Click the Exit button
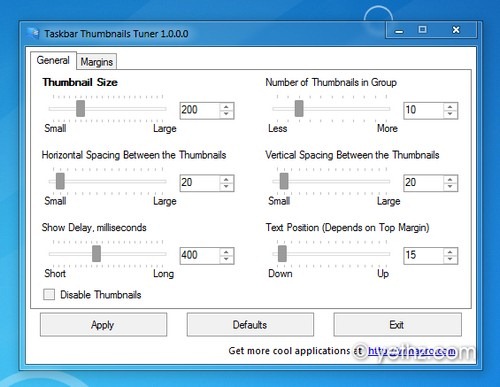The width and height of the screenshot is (500, 387). point(397,325)
